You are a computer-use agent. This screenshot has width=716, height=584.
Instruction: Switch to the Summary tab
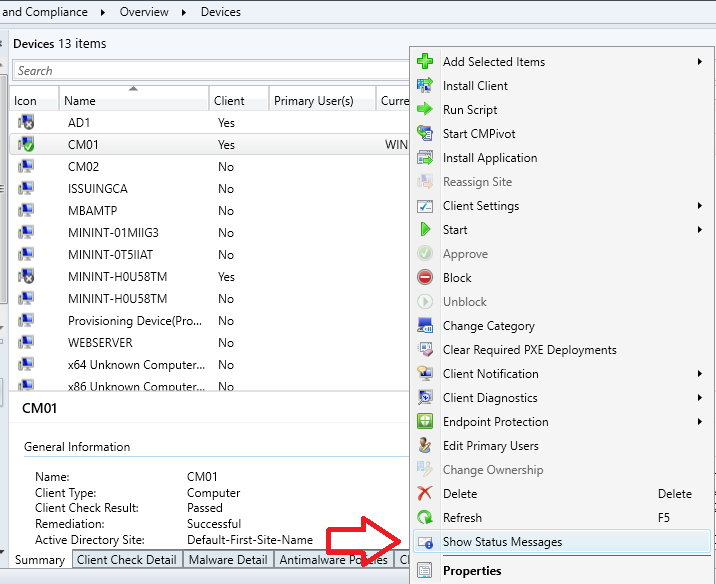[x=40, y=559]
